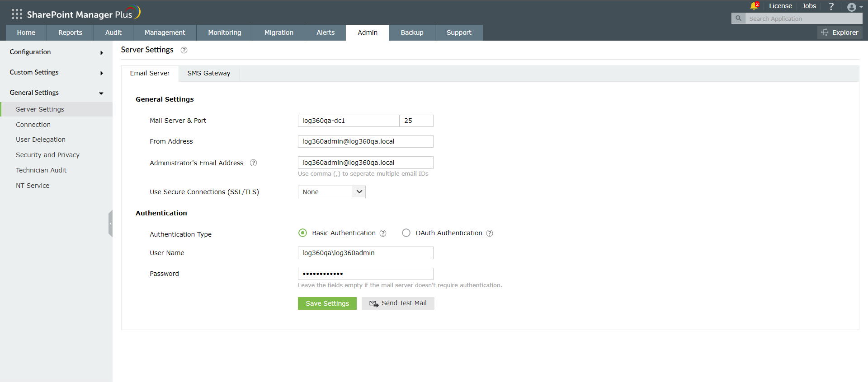Open the Alerts tab
The height and width of the screenshot is (382, 868).
tap(325, 33)
